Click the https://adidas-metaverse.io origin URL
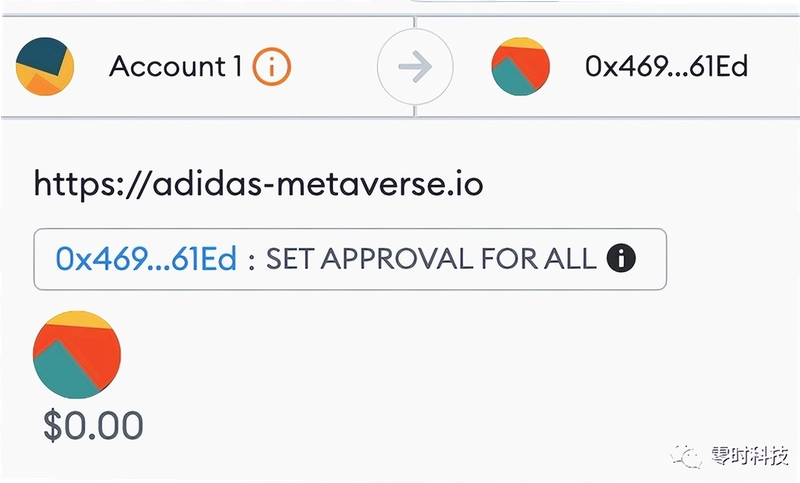Image resolution: width=800 pixels, height=483 pixels. click(258, 183)
